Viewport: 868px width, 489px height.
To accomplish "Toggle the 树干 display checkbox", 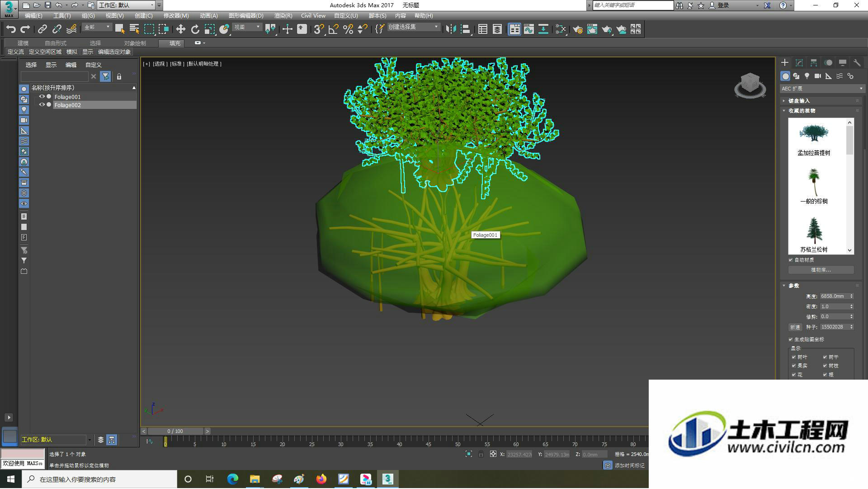I will click(825, 357).
